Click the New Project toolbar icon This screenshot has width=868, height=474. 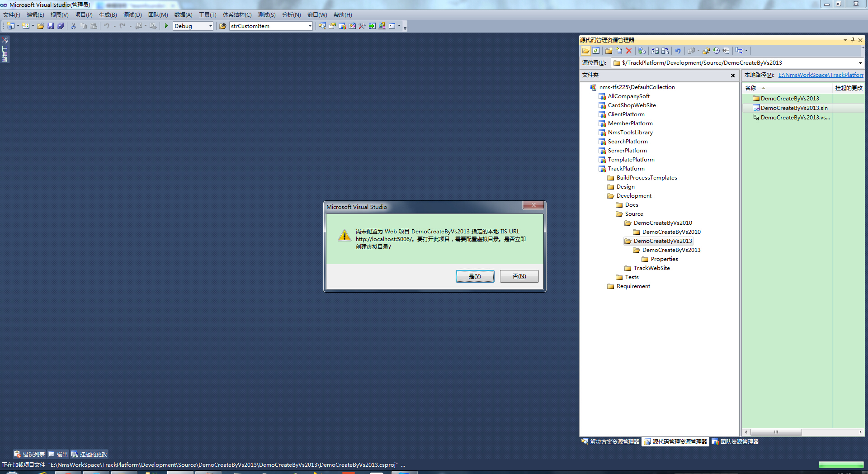point(10,26)
